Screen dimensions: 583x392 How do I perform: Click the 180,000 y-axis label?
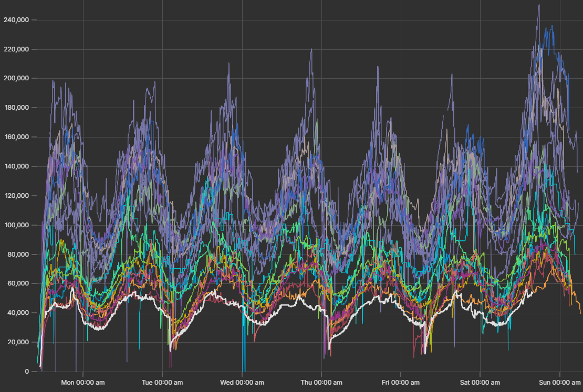point(16,108)
